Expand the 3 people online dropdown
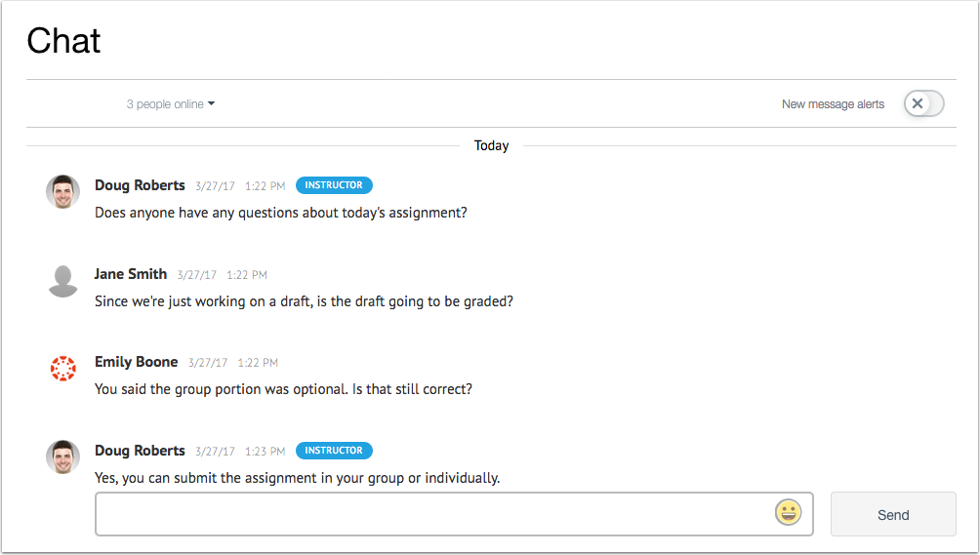The width and height of the screenshot is (980, 555). 170,104
